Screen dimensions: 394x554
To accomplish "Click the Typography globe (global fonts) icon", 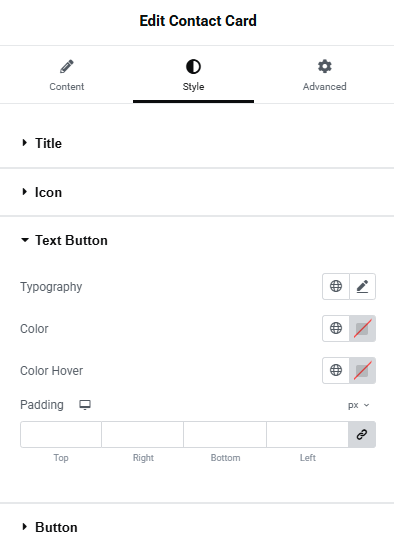I will click(x=336, y=286).
